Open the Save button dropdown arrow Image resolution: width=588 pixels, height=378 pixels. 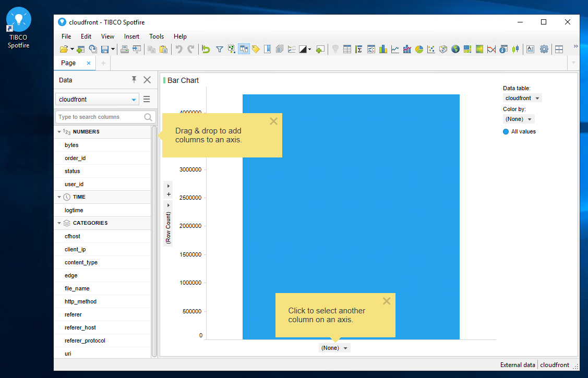(x=113, y=49)
